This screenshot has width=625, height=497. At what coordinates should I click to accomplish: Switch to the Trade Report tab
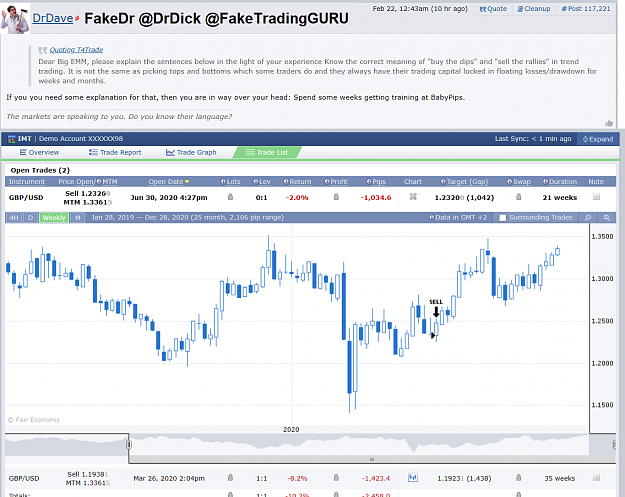coord(115,152)
